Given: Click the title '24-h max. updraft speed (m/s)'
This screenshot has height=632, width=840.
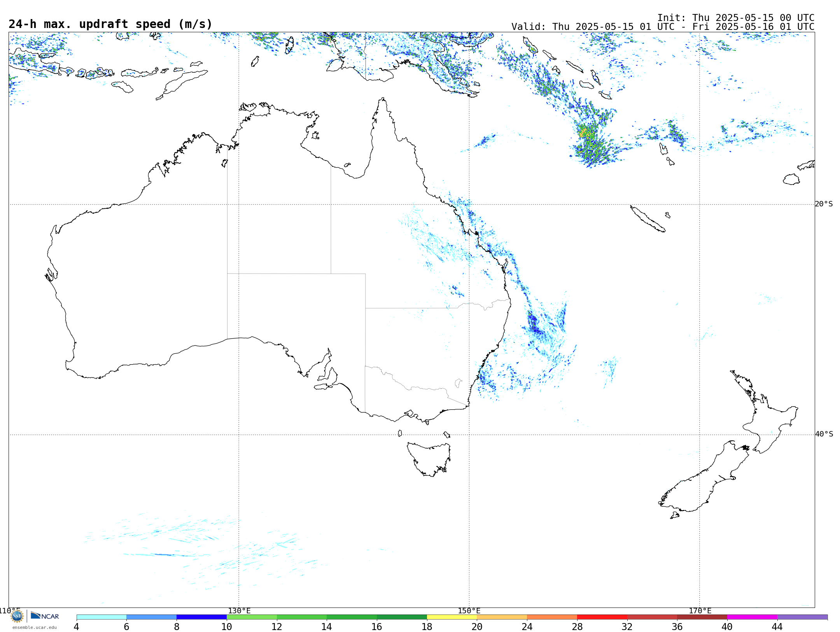Looking at the screenshot, I should (x=110, y=24).
